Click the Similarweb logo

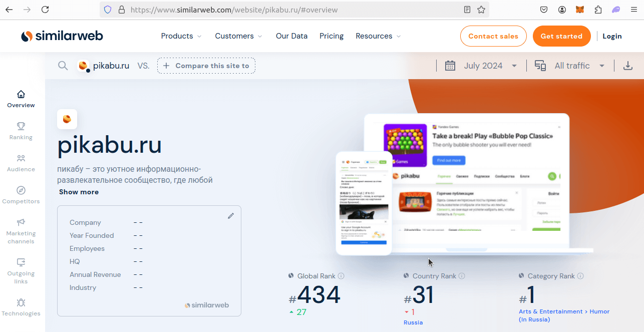click(62, 36)
